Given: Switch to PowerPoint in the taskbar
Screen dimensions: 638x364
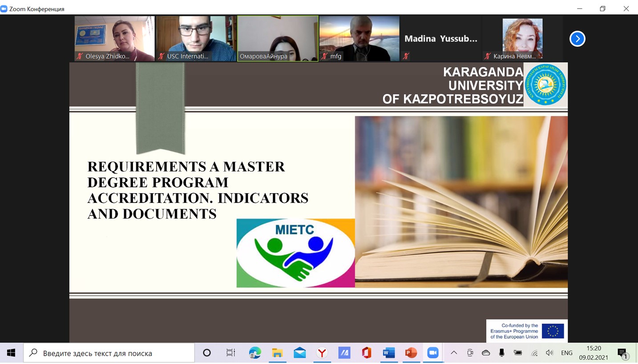Looking at the screenshot, I should pyautogui.click(x=411, y=353).
